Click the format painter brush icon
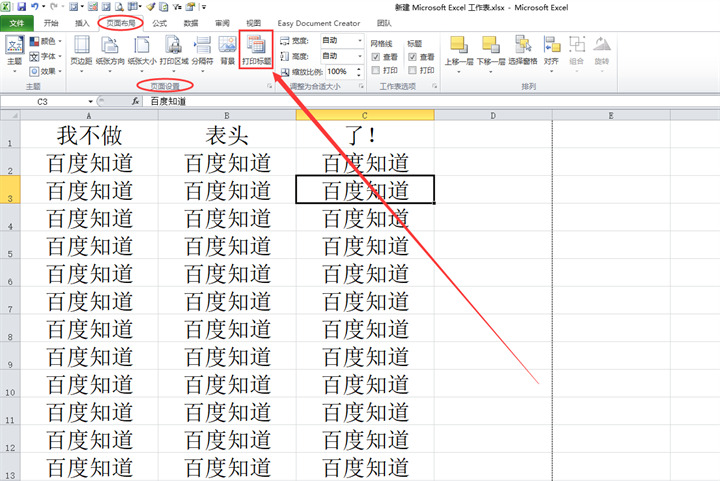720x481 pixels. click(x=151, y=7)
